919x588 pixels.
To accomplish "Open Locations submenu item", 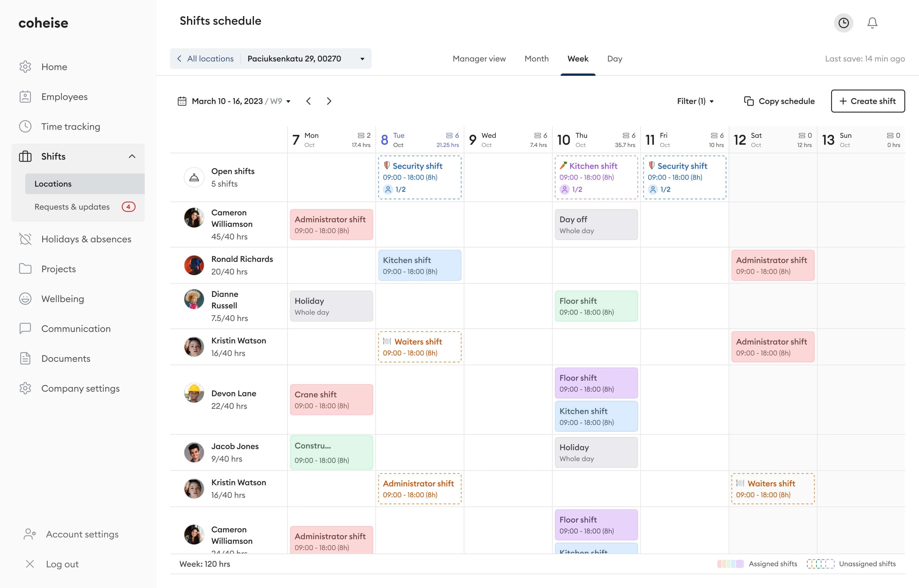I will (x=85, y=184).
